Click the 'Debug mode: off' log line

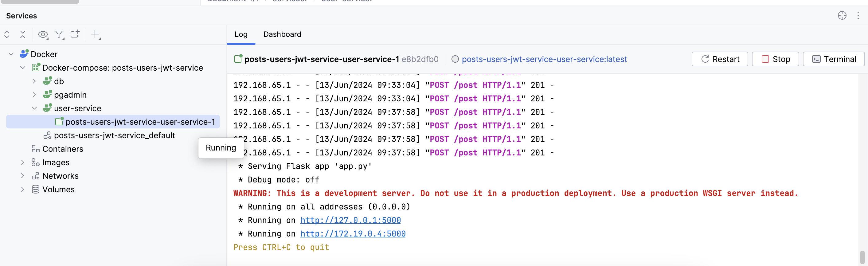[279, 180]
